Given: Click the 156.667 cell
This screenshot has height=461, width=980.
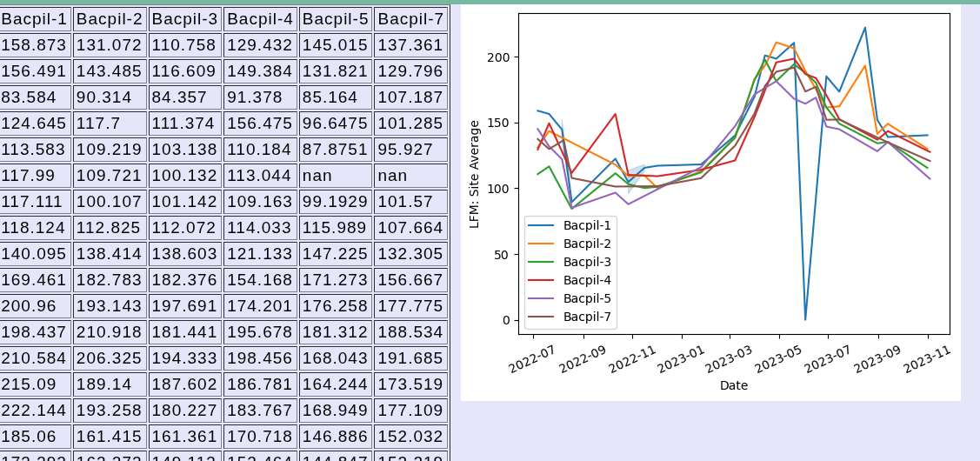Looking at the screenshot, I should (411, 280).
